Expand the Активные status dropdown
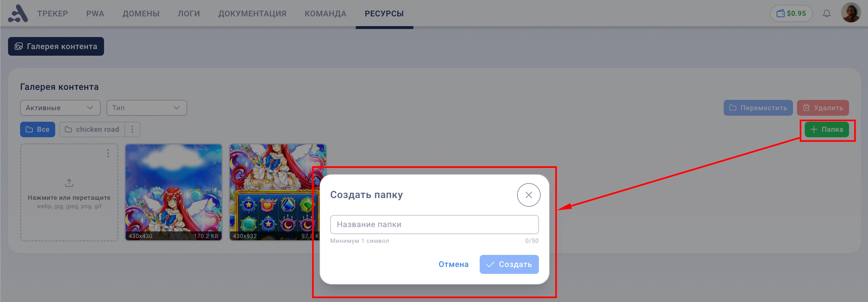Screen dimensions: 868x302 pos(60,108)
